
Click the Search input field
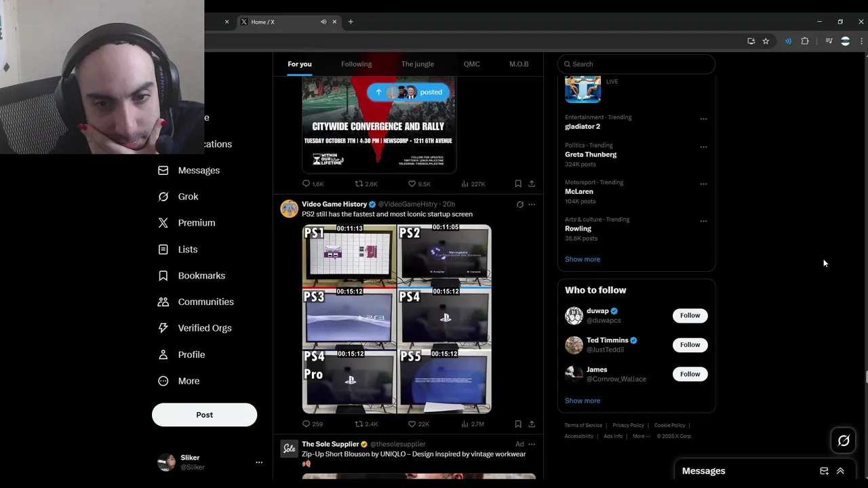636,64
